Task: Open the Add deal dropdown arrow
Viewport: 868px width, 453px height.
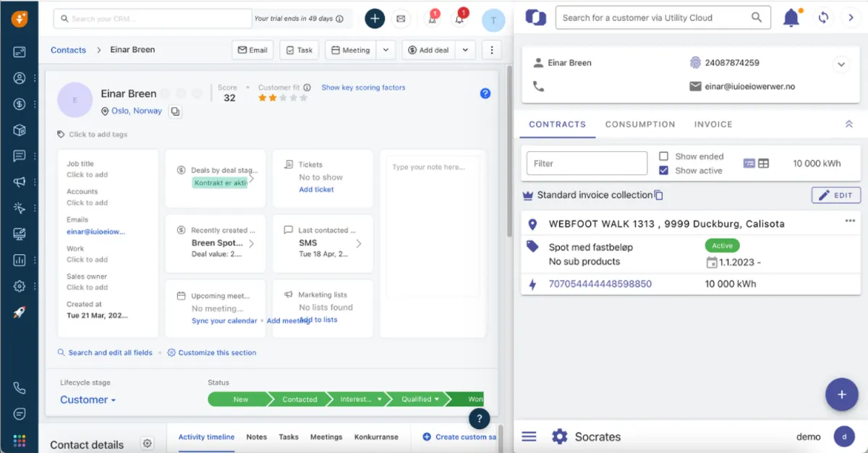Action: tap(465, 50)
